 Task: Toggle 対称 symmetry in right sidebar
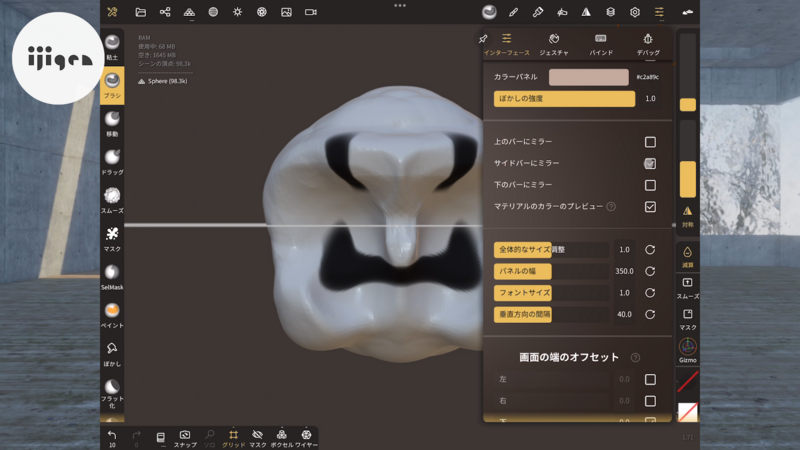(x=688, y=216)
